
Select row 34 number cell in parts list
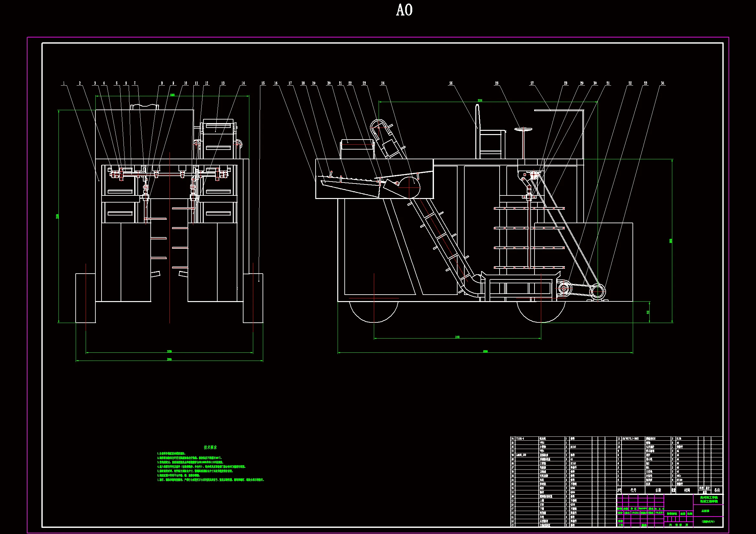tap(512, 439)
